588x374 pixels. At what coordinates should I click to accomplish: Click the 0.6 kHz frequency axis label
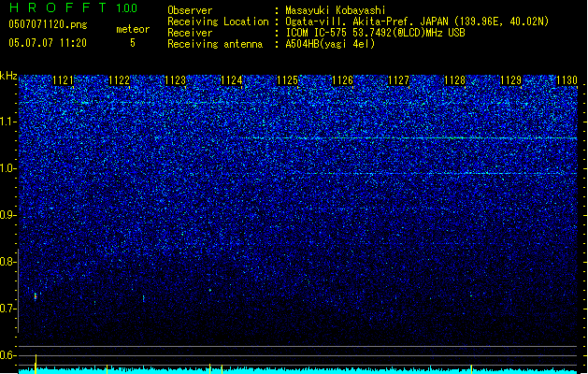pyautogui.click(x=8, y=355)
